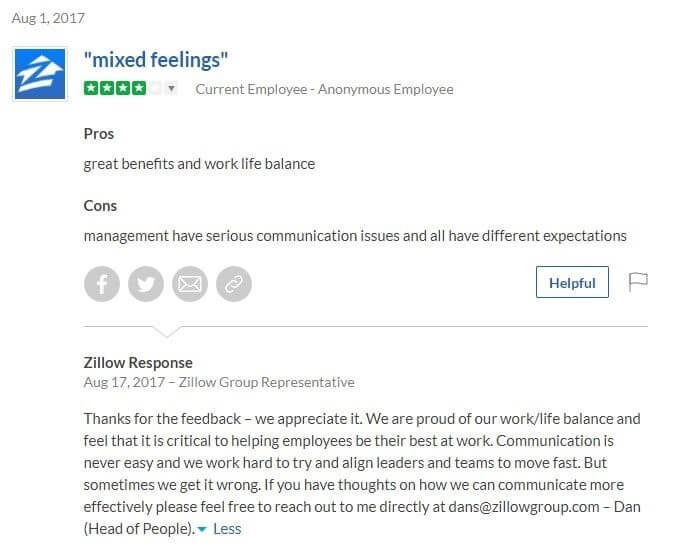Collapse the response with Less link

(220, 529)
